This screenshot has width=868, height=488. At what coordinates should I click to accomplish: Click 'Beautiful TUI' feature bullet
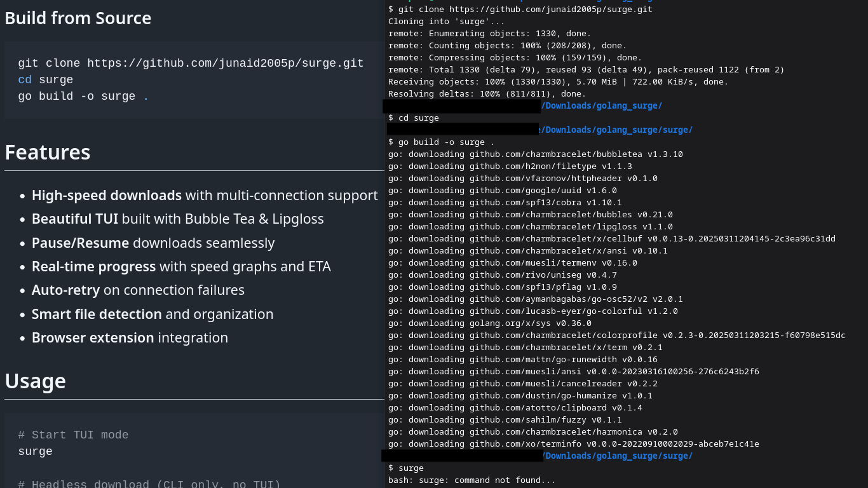(178, 219)
